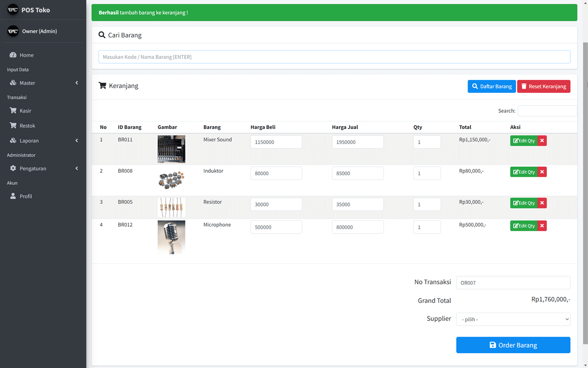Click the Owner (Admin) avatar icon
The image size is (588, 368).
point(13,31)
